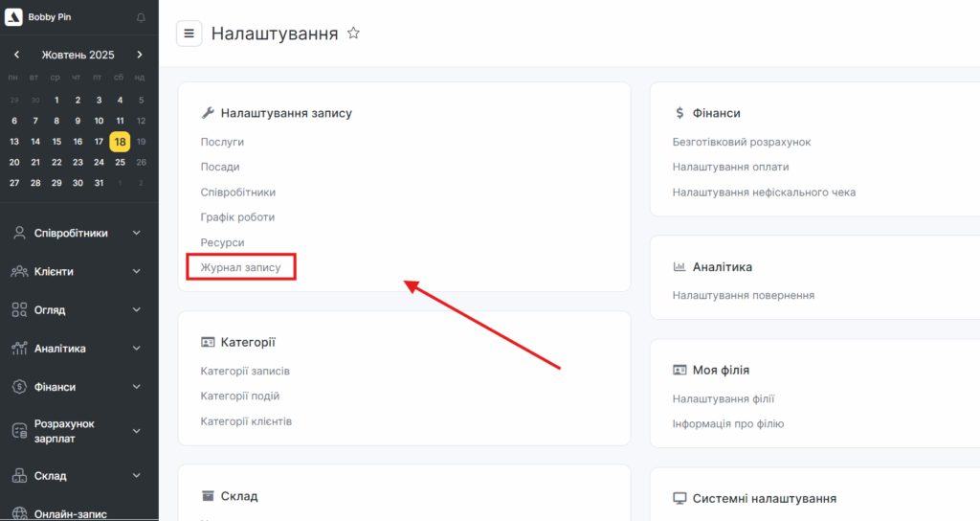Click the hamburger menu button
Viewport: 980px width, 521px height.
[189, 34]
